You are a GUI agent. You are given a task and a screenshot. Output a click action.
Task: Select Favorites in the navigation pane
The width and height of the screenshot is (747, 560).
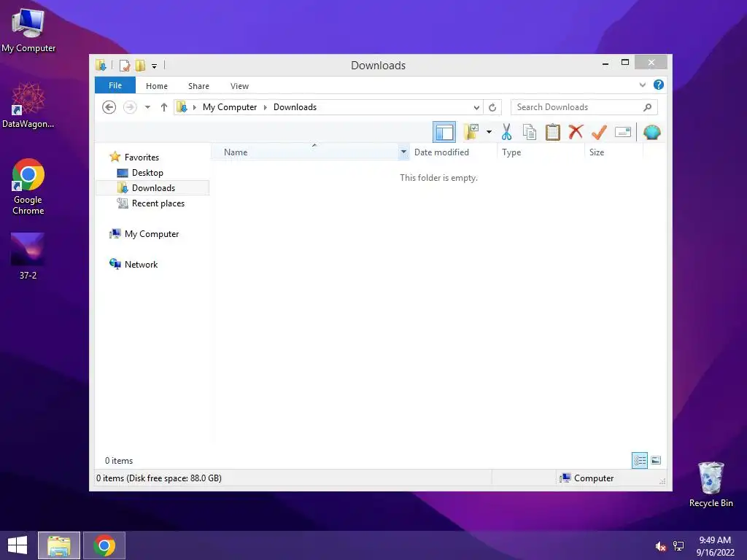(142, 157)
